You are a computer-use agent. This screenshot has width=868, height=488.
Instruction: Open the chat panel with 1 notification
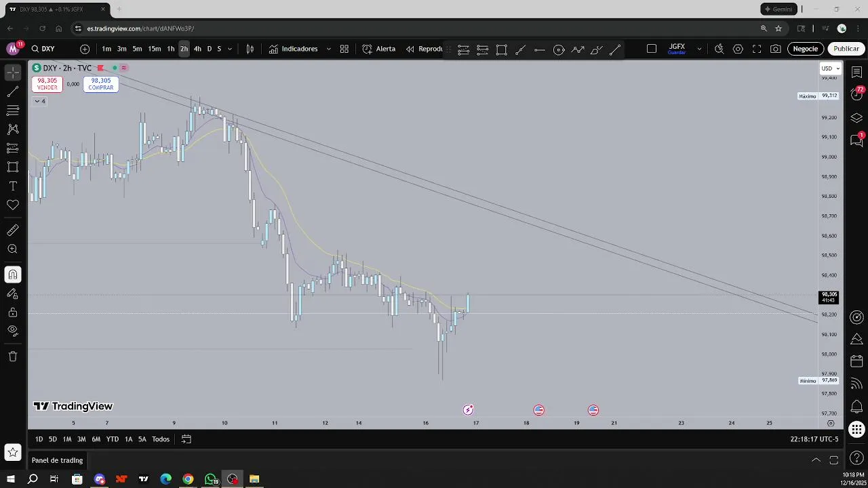click(856, 140)
